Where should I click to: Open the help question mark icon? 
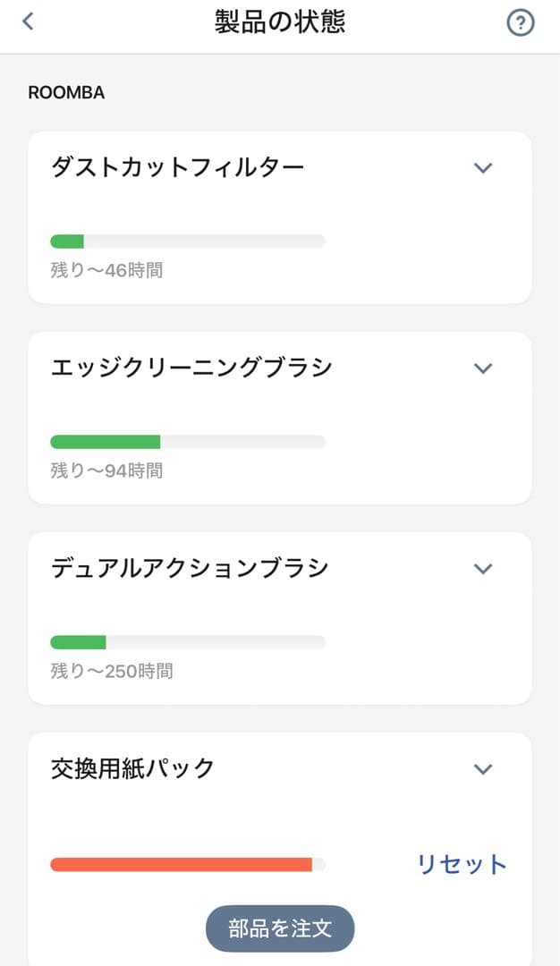coord(520,23)
